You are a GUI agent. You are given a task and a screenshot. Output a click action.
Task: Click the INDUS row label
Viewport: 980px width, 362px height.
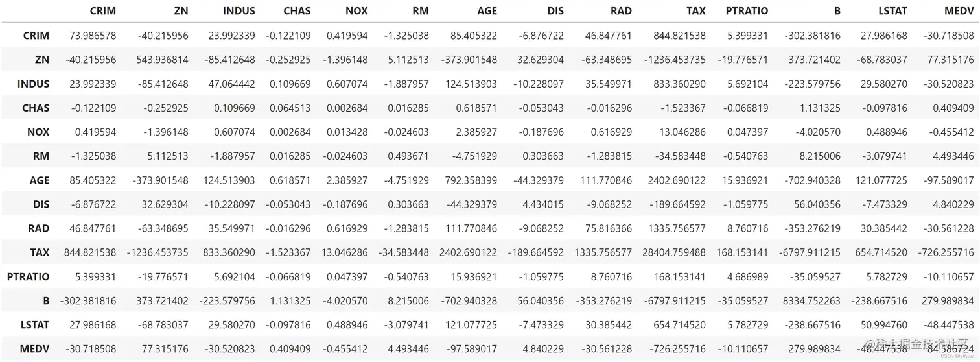(x=34, y=84)
